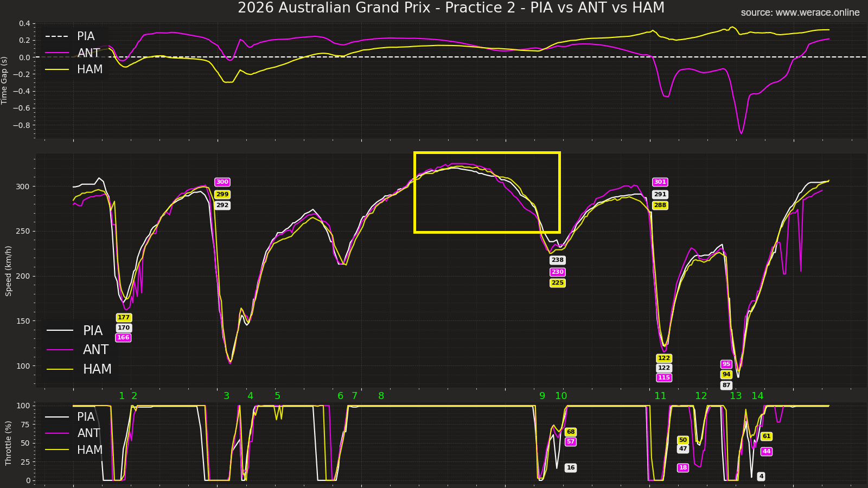Select the Turn 1 corner marker
868x488 pixels.
[122, 396]
